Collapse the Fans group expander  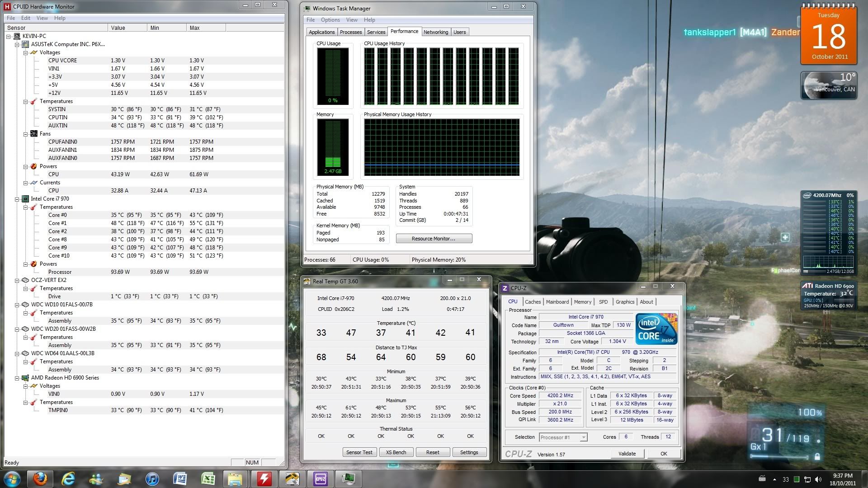click(26, 134)
